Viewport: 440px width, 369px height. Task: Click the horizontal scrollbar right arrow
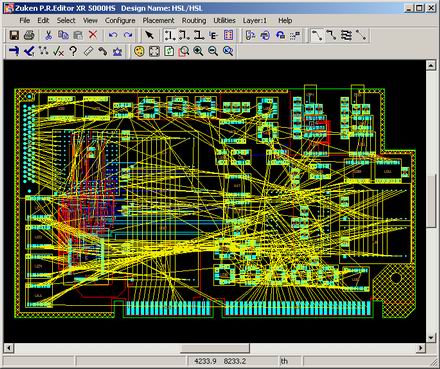pyautogui.click(x=421, y=348)
